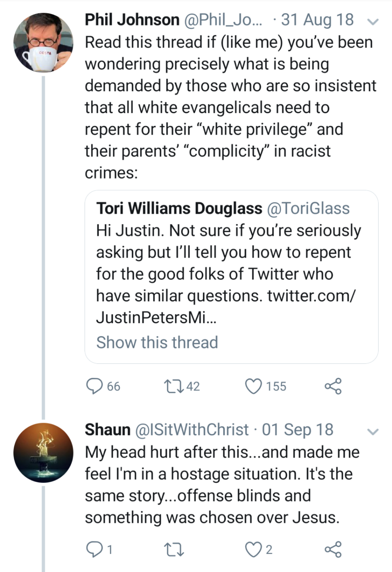The height and width of the screenshot is (572, 392).
Task: Open dropdown chevron on Shaun's tweet
Action: click(373, 432)
